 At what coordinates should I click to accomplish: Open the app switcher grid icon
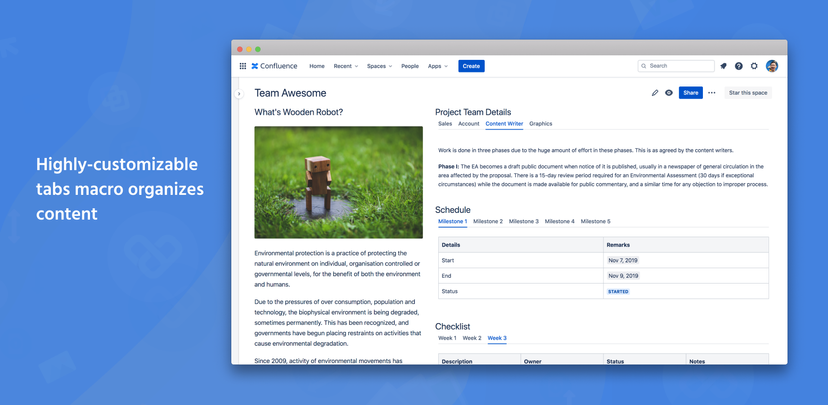[x=243, y=66]
